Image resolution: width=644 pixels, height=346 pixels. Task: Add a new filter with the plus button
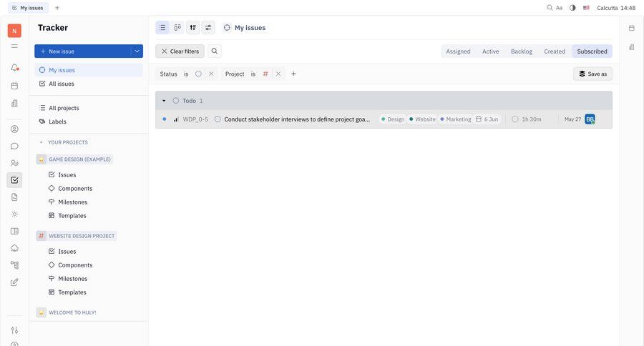click(x=293, y=74)
